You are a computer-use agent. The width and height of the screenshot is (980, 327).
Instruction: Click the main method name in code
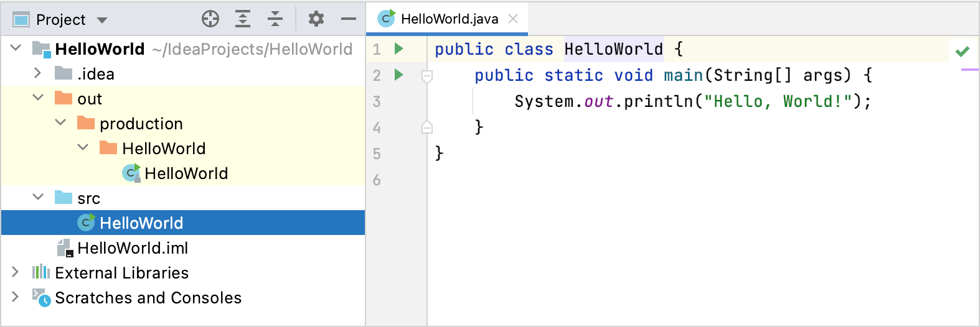[x=684, y=75]
